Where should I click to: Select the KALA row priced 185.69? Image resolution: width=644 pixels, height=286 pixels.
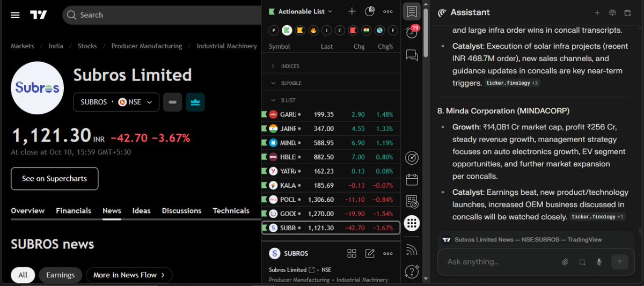(331, 185)
